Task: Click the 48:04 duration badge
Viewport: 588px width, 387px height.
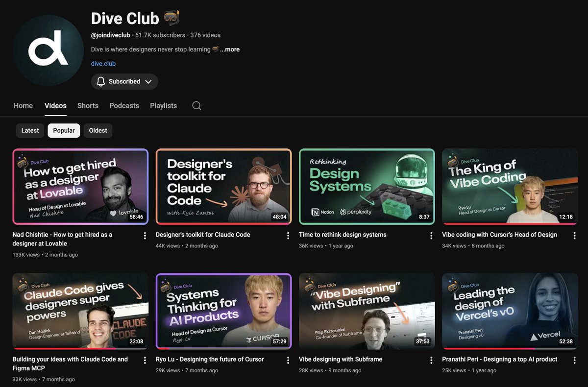Action: (x=279, y=217)
